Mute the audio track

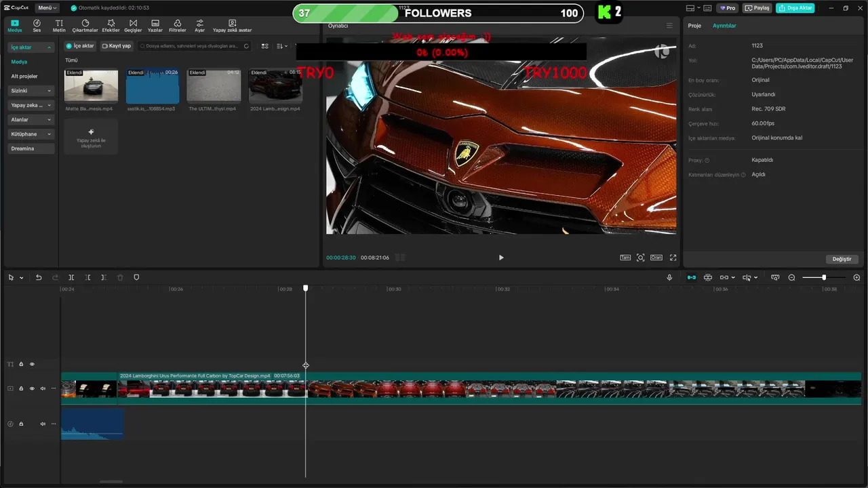[43, 424]
